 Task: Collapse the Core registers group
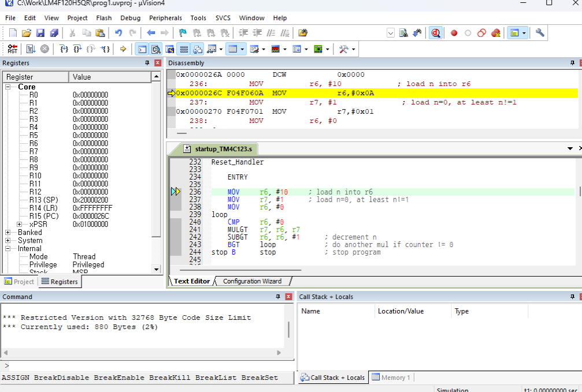(8, 87)
